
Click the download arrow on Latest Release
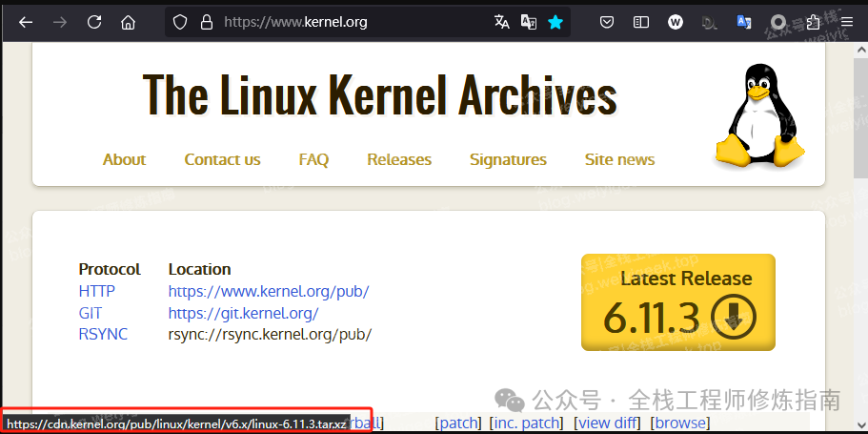(733, 318)
